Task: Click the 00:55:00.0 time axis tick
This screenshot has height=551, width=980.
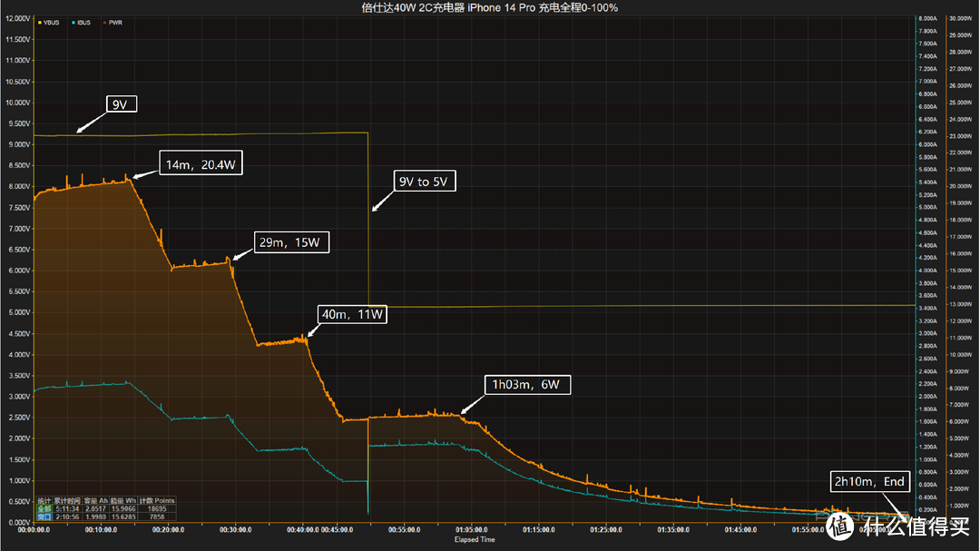Action: [404, 530]
